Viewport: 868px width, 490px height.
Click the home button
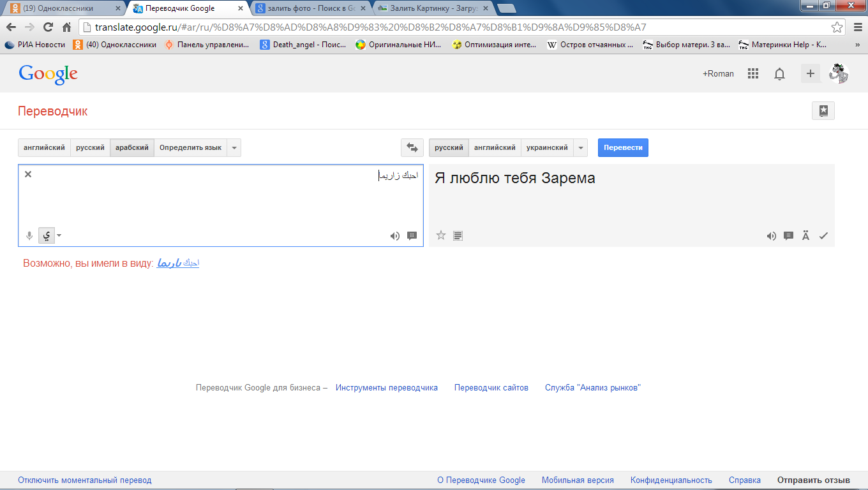point(66,27)
